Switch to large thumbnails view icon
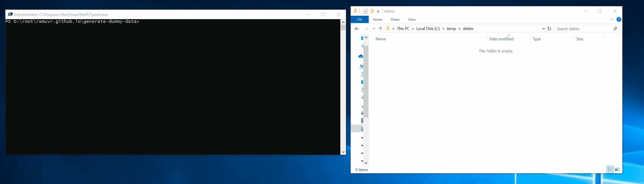 point(617,170)
